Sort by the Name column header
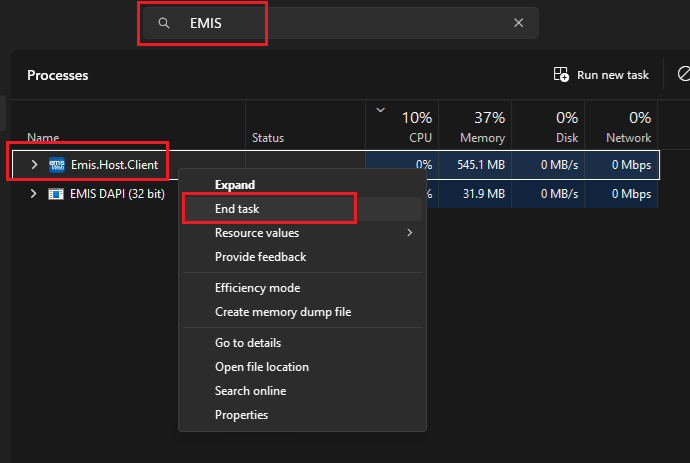The width and height of the screenshot is (690, 463). click(43, 138)
